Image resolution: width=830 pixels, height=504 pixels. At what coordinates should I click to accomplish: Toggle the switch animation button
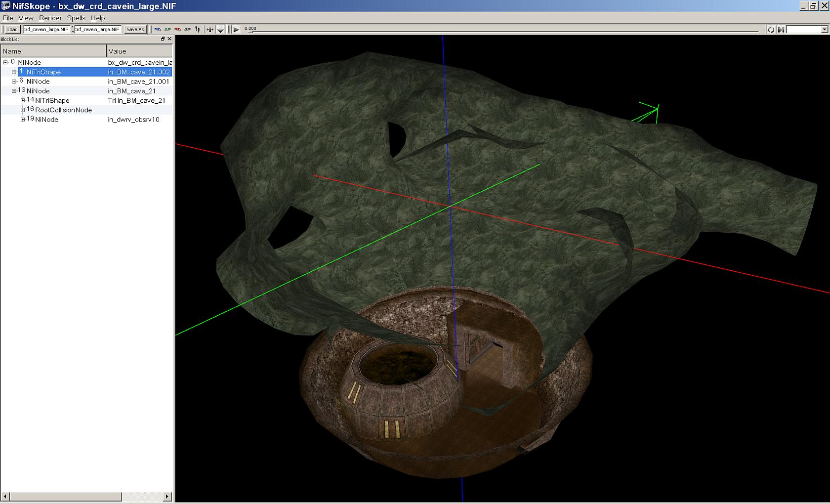click(x=781, y=30)
